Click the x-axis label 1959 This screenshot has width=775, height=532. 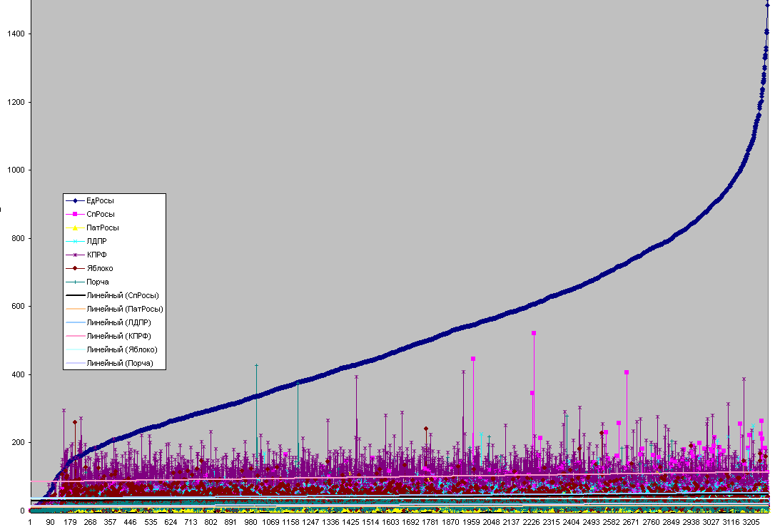(471, 522)
